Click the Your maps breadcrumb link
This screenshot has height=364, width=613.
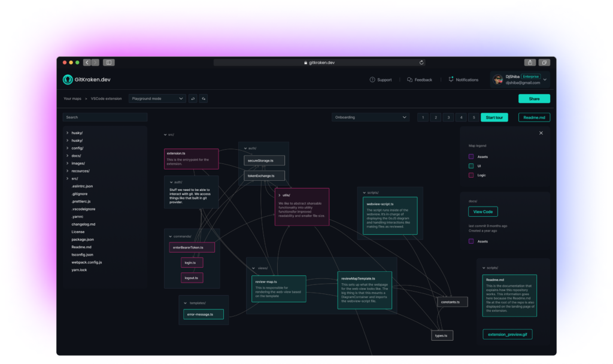pos(72,99)
